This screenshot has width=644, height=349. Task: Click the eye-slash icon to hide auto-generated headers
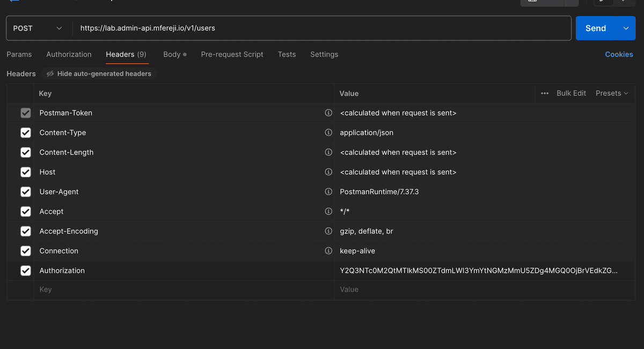coord(50,73)
